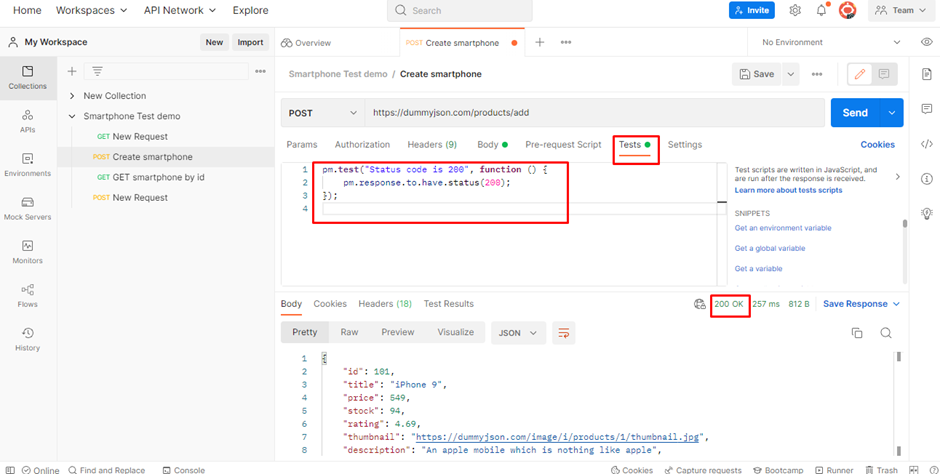
Task: Switch to the Raw response view
Action: click(x=350, y=332)
